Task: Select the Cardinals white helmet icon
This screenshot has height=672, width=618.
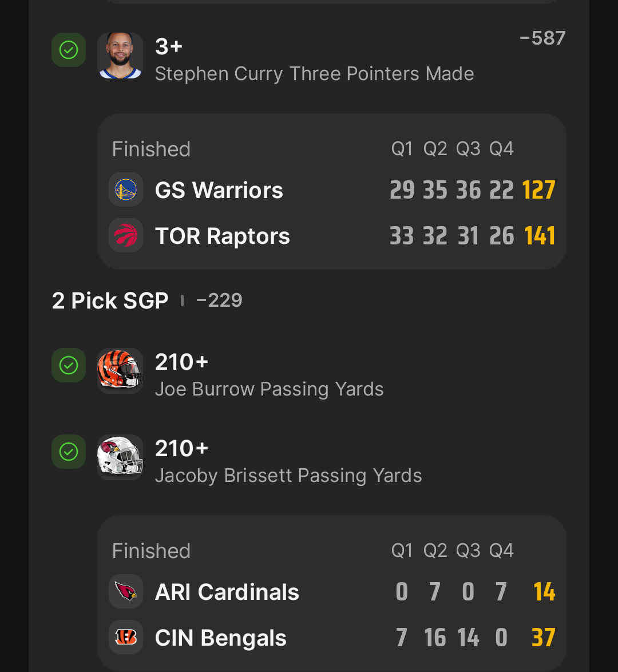Action: point(120,457)
